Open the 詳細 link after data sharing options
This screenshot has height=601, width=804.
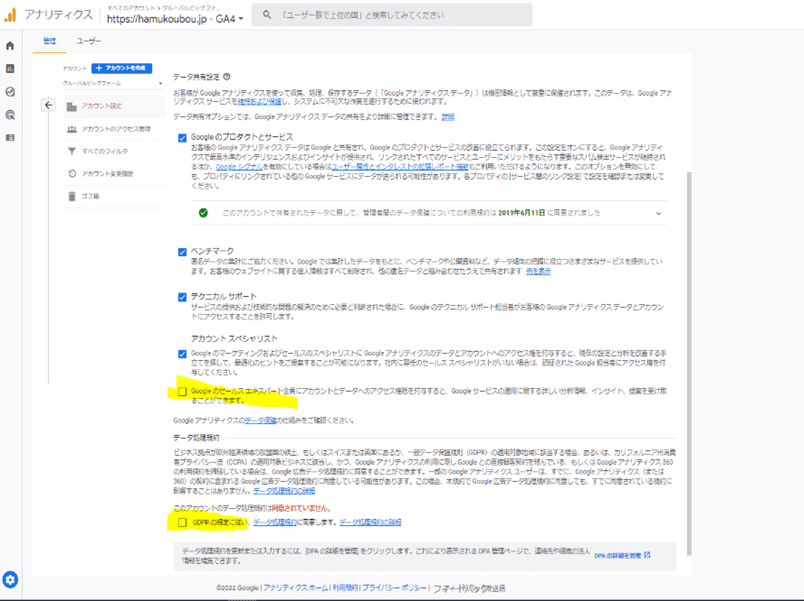(448, 117)
